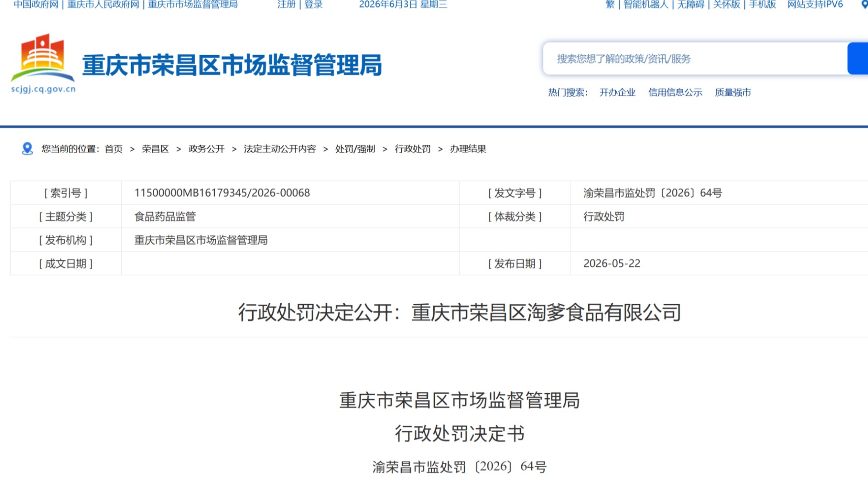Image resolution: width=868 pixels, height=504 pixels.
Task: Go to 行政处罚 in the breadcrumb
Action: pyautogui.click(x=412, y=149)
